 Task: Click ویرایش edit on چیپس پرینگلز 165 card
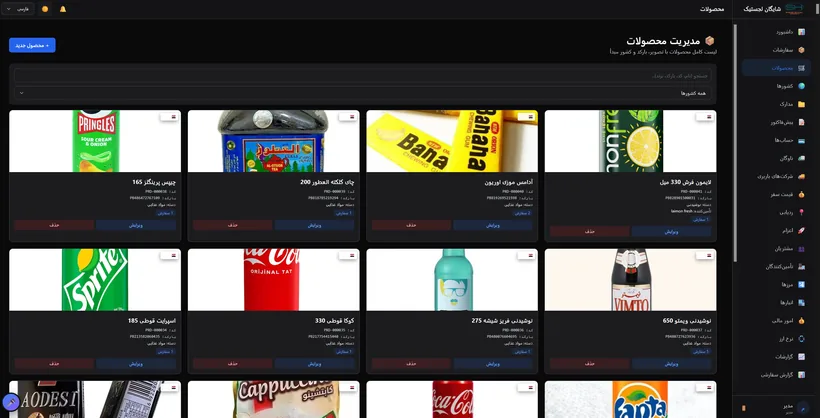pos(135,225)
